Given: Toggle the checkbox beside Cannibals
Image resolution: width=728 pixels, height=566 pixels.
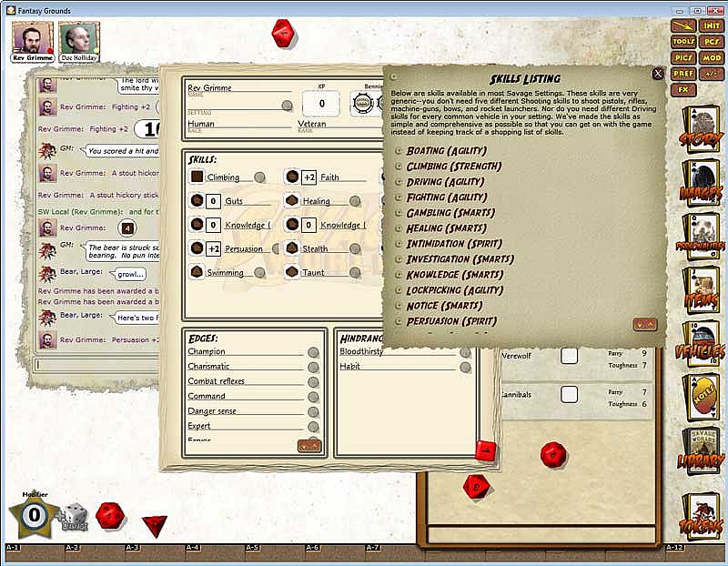Looking at the screenshot, I should pos(570,394).
